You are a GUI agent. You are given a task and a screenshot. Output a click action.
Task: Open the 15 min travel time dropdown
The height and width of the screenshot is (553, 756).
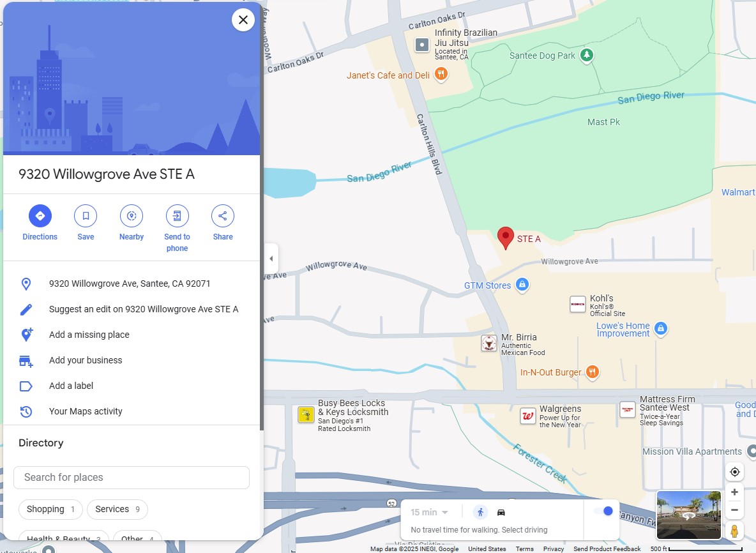pyautogui.click(x=429, y=513)
